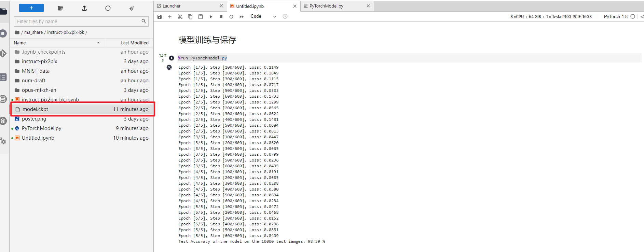Viewport: 644px width, 252px height.
Task: Click the Git clone icon
Action: click(x=132, y=8)
